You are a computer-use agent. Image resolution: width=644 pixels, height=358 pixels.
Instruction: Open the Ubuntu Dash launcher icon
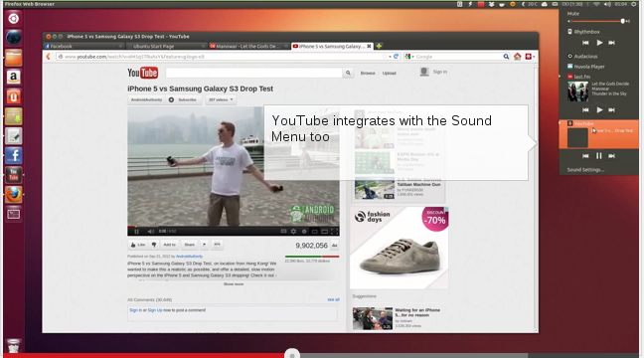pos(13,19)
